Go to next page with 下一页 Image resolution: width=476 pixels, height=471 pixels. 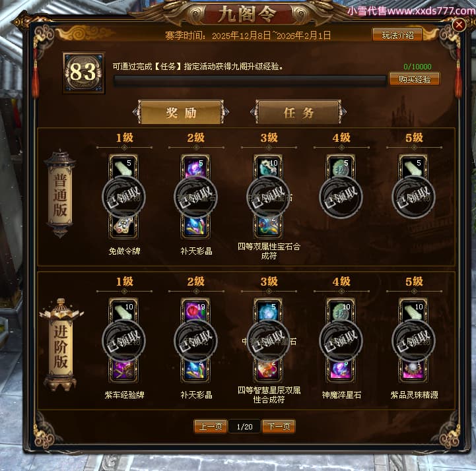pyautogui.click(x=279, y=427)
